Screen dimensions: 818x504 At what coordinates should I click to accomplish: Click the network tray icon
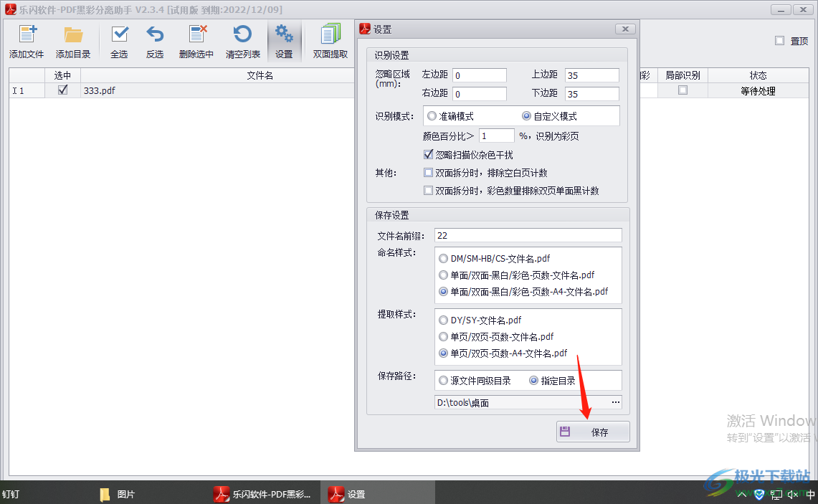coord(776,494)
